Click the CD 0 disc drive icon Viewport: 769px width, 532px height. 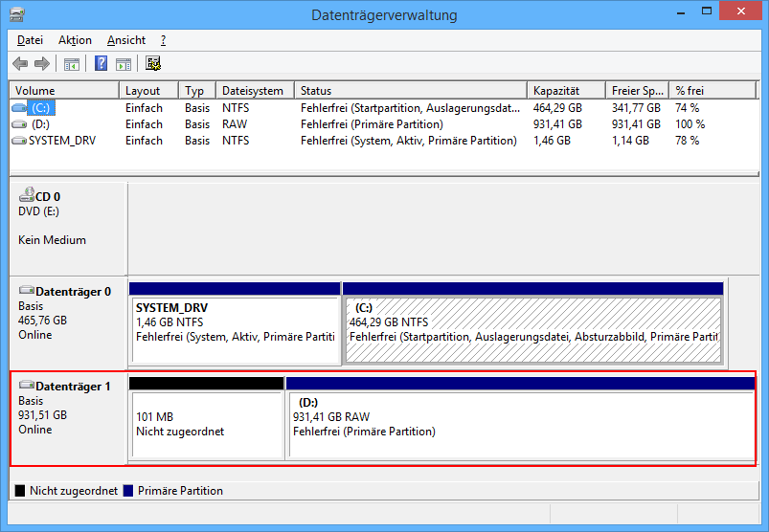click(27, 195)
